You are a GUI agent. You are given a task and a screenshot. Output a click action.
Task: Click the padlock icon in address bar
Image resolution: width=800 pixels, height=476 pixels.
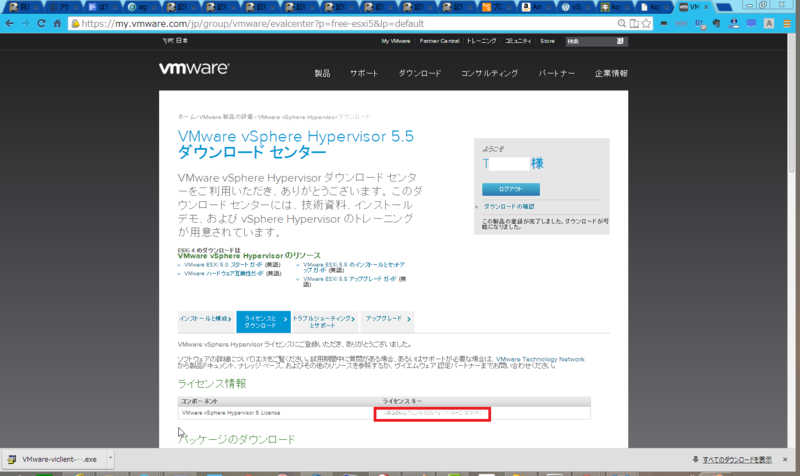coord(76,23)
